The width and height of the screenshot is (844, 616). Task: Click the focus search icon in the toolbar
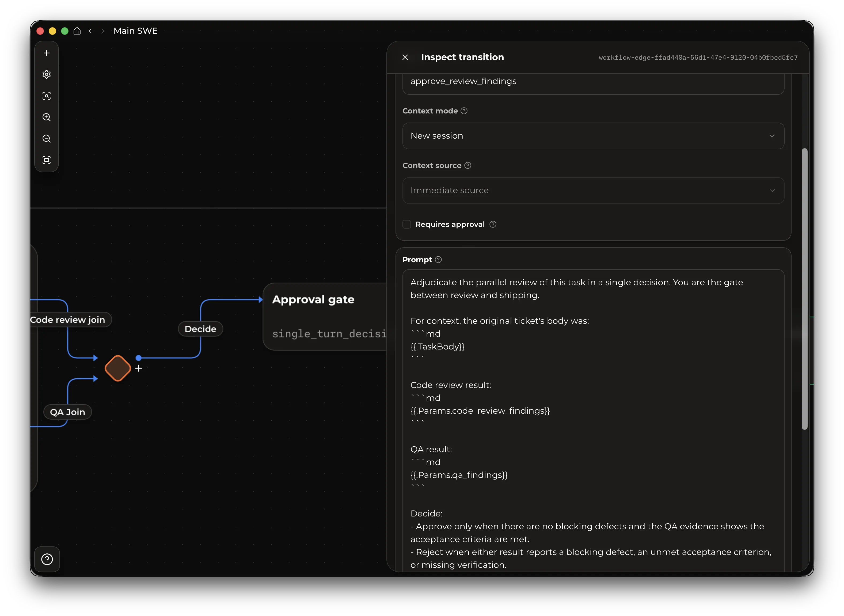[x=47, y=96]
